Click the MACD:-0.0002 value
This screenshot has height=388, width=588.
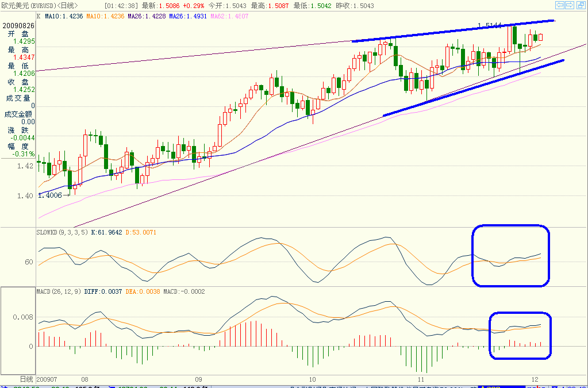pyautogui.click(x=184, y=291)
